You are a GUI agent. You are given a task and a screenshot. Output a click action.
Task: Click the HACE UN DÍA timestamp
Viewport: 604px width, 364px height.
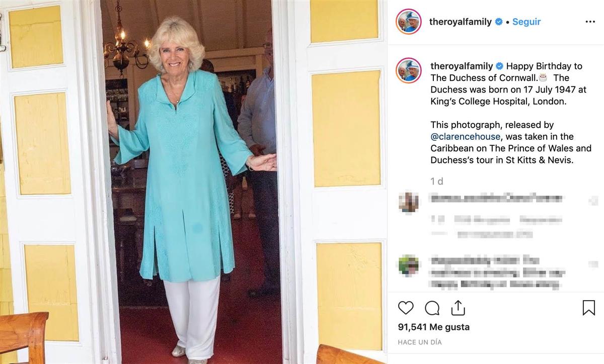click(420, 342)
